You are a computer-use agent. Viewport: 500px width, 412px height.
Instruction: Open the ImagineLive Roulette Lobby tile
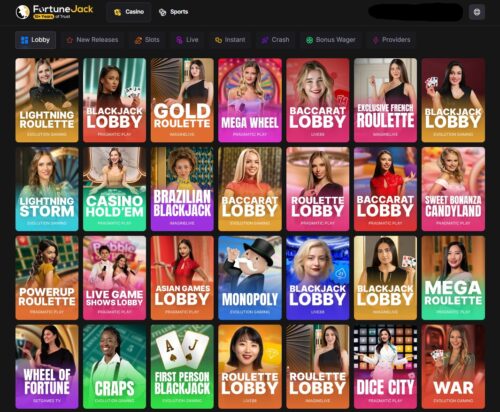click(x=318, y=367)
